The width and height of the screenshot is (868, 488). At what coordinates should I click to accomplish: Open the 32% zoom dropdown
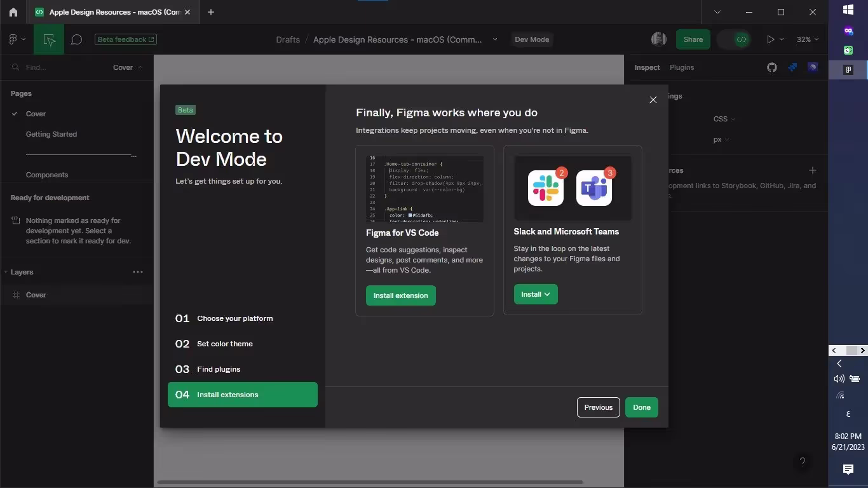[x=807, y=39]
